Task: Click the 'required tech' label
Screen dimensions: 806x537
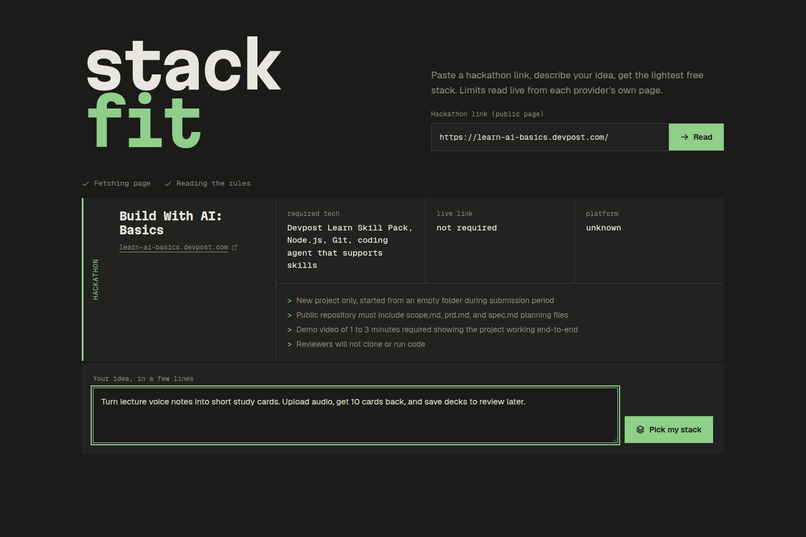Action: (x=313, y=213)
